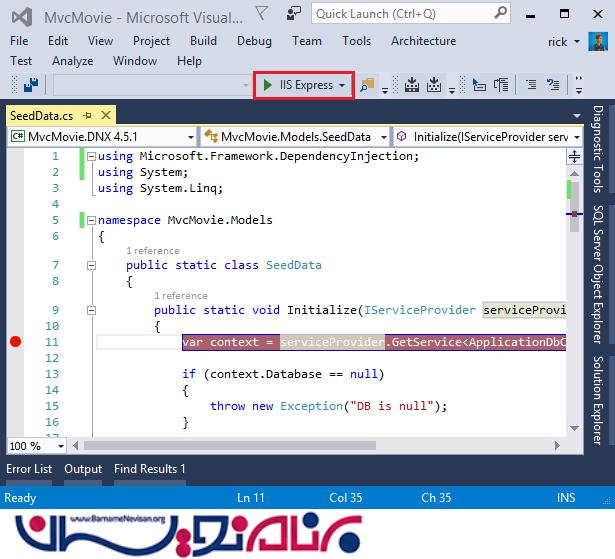Screen dimensions: 615x559
Task: Click the vertical scrollbar thumb
Action: (574, 206)
